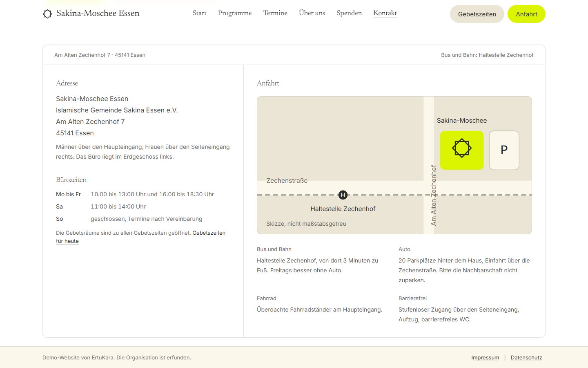Click the yellow mosque marker on the map

click(462, 150)
